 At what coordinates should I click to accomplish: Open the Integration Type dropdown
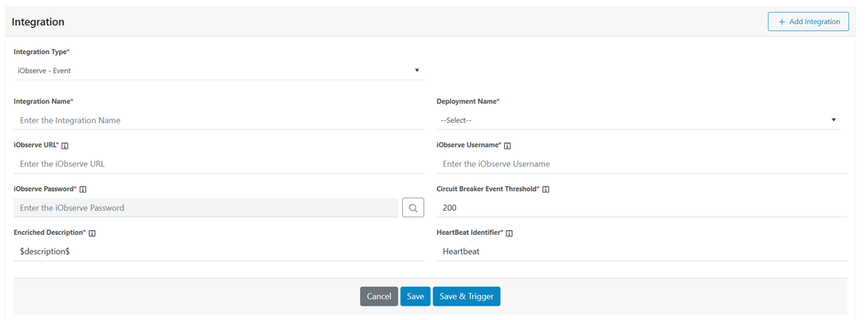[218, 71]
